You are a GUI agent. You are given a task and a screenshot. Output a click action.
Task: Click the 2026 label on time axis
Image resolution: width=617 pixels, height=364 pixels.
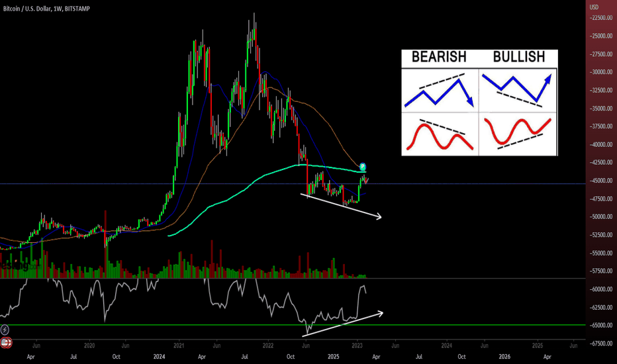pos(504,357)
